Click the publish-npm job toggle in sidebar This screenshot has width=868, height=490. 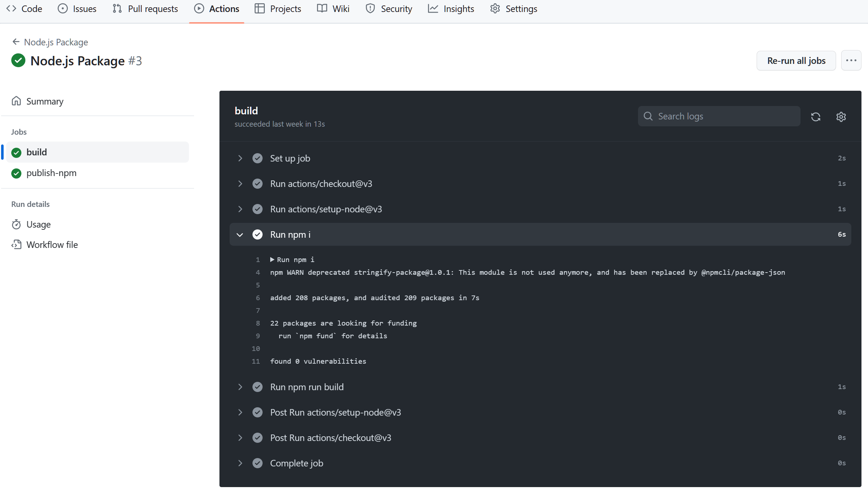tap(51, 172)
